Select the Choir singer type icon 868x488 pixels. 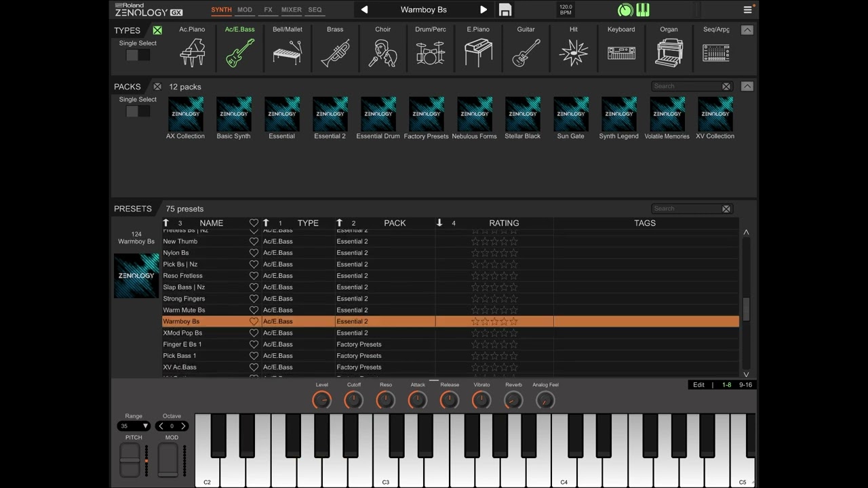point(382,52)
